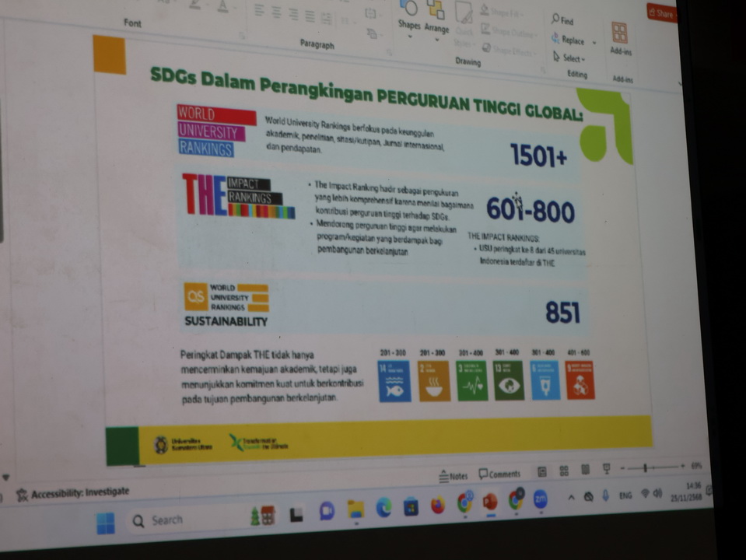
Task: Open Zoom app from the taskbar
Action: (540, 499)
